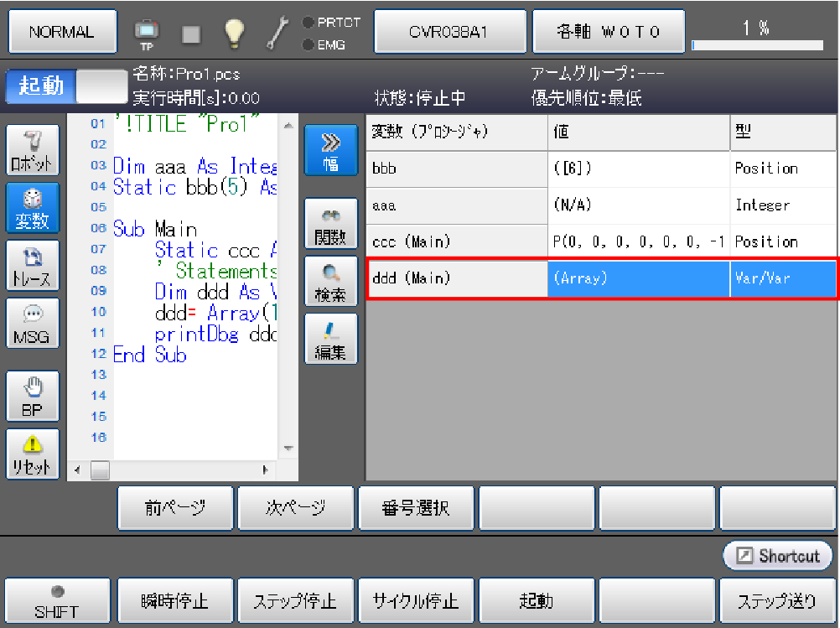
Task: Expand width with the 幅 arrows button
Action: [330, 151]
